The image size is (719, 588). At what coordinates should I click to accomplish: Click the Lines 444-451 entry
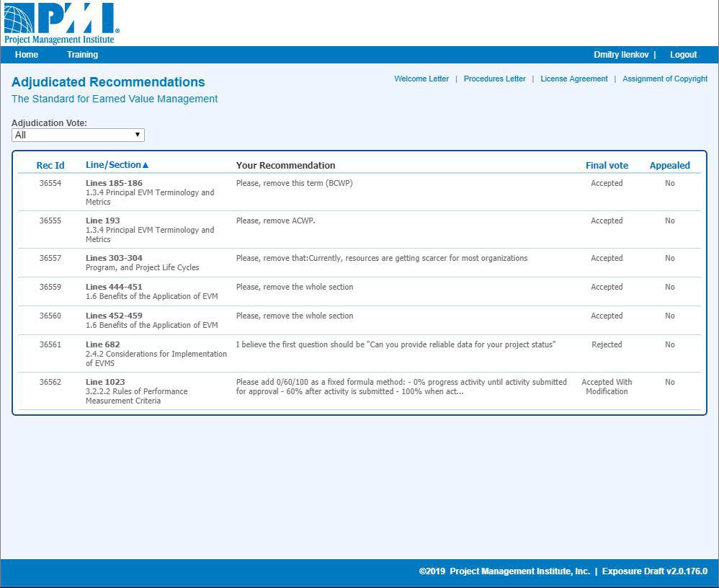pyautogui.click(x=114, y=287)
